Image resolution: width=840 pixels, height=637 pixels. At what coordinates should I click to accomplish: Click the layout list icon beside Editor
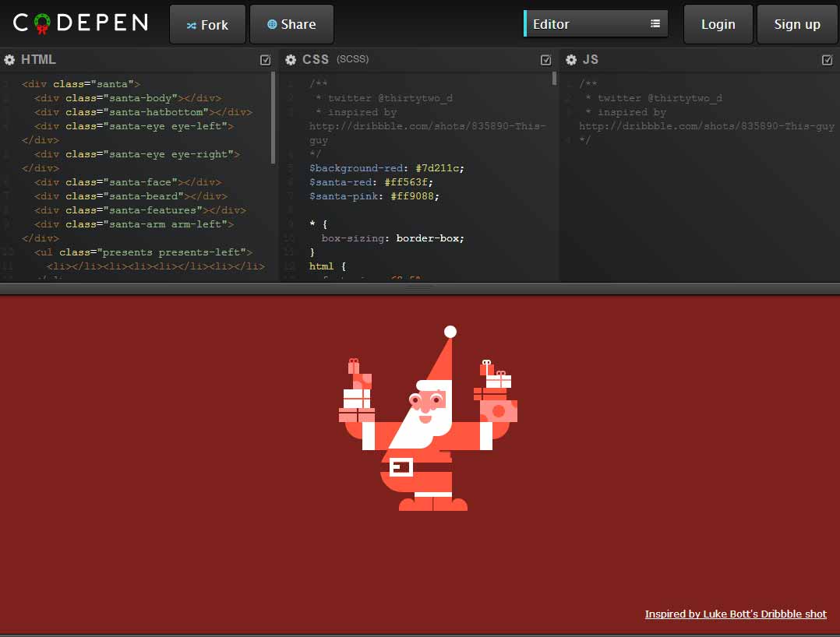tap(655, 23)
